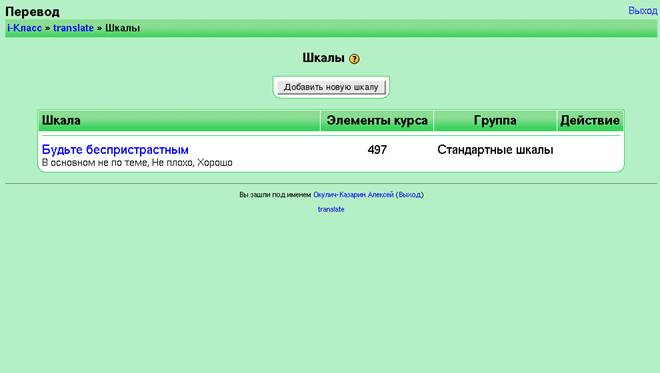Select the Действие column header
660x373 pixels.
click(590, 121)
